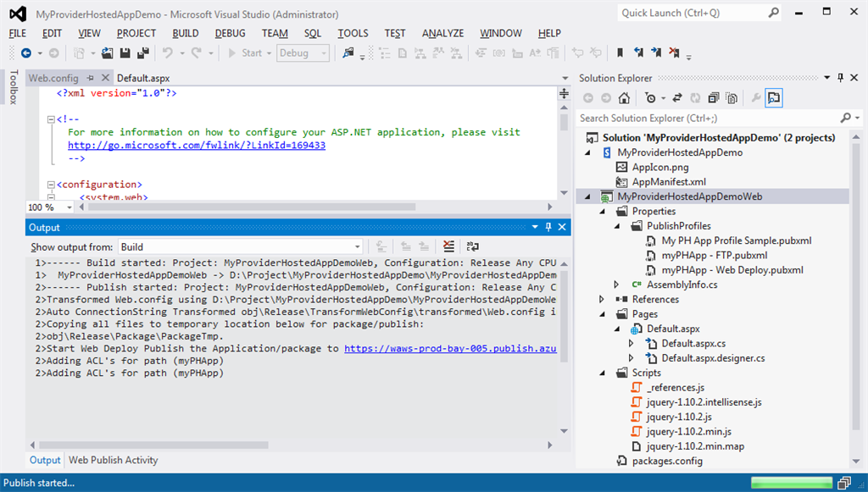Click the Quick Launch search magnifier icon
The height and width of the screenshot is (492, 868).
(773, 13)
